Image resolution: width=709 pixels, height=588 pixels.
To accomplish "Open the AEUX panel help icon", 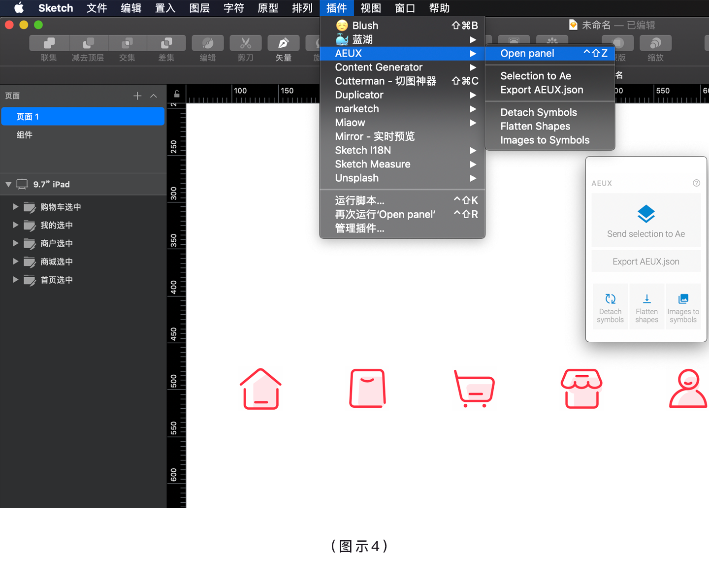I will point(696,183).
